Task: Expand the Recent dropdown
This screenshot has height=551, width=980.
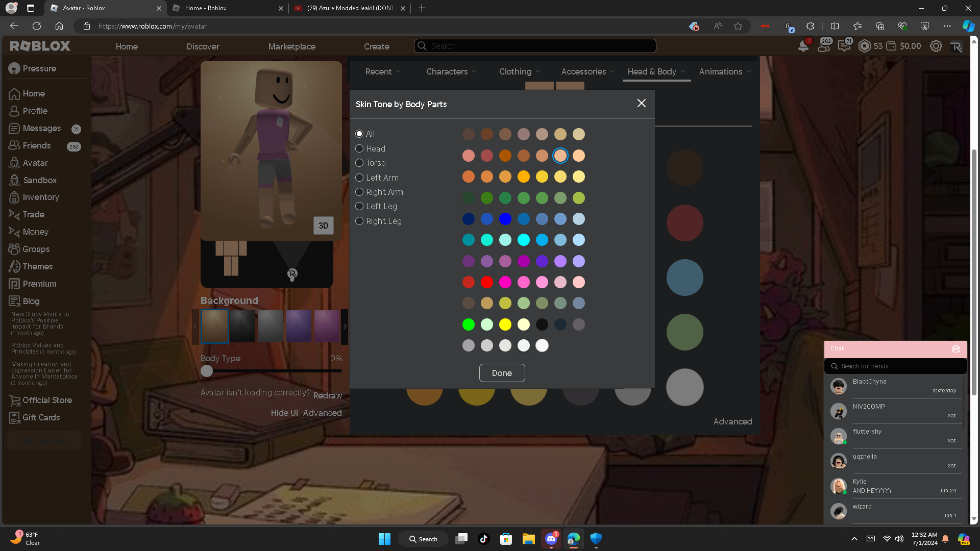Action: tap(383, 72)
